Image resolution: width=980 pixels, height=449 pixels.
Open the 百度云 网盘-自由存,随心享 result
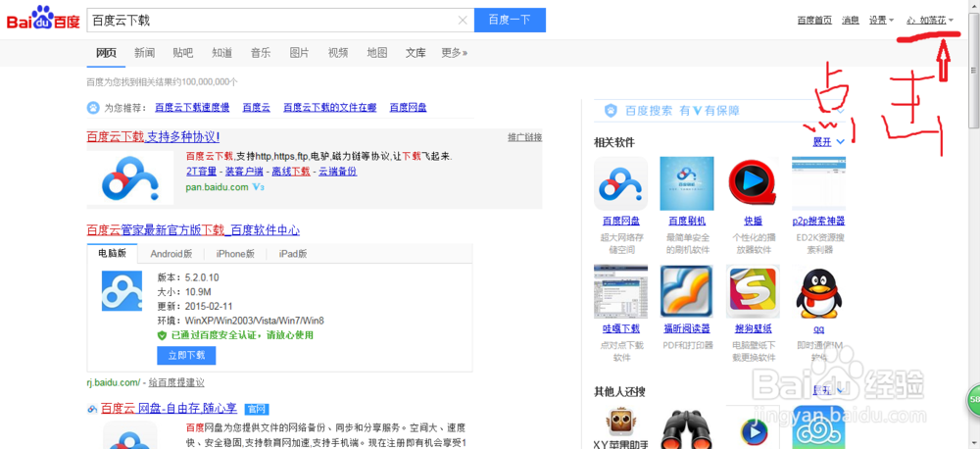[x=169, y=409]
